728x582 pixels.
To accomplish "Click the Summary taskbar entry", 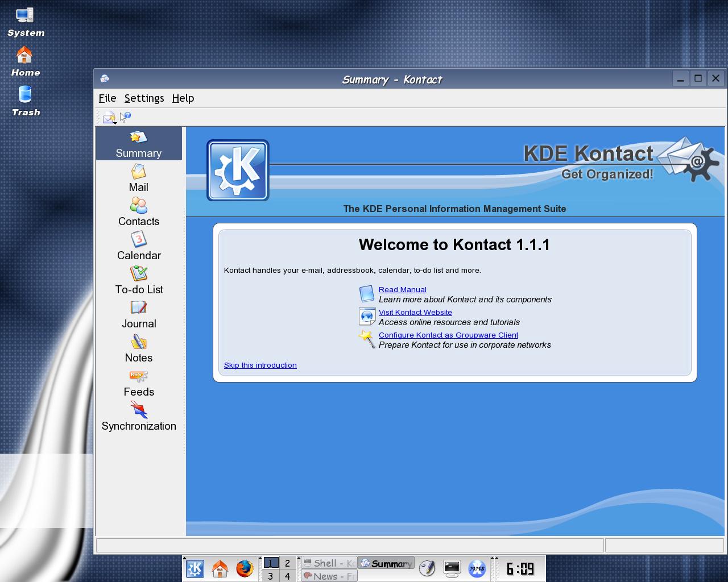I will pyautogui.click(x=386, y=563).
